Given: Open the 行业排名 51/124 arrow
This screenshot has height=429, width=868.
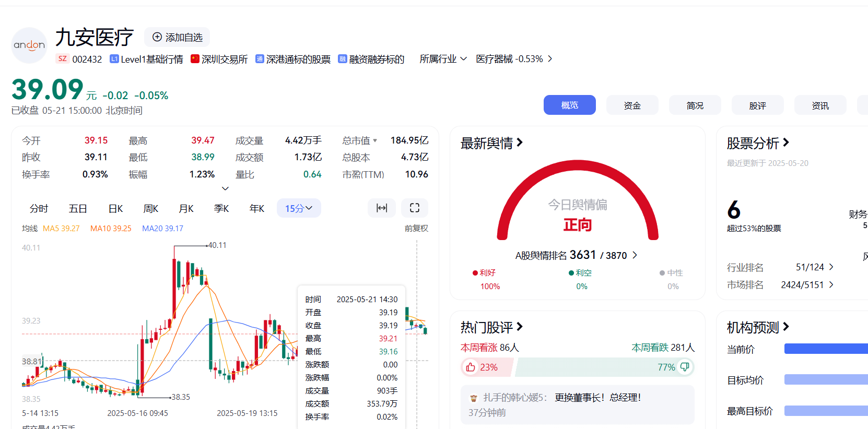Looking at the screenshot, I should pyautogui.click(x=831, y=267).
